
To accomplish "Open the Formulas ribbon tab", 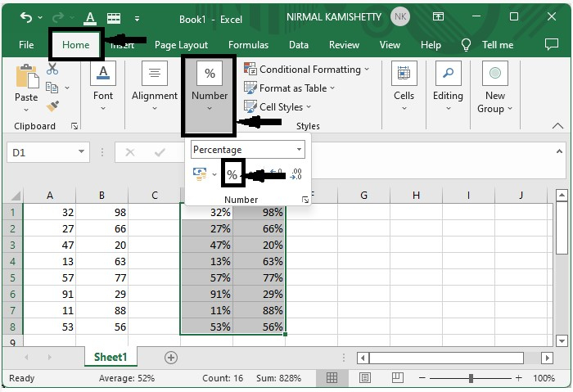I will pyautogui.click(x=248, y=45).
